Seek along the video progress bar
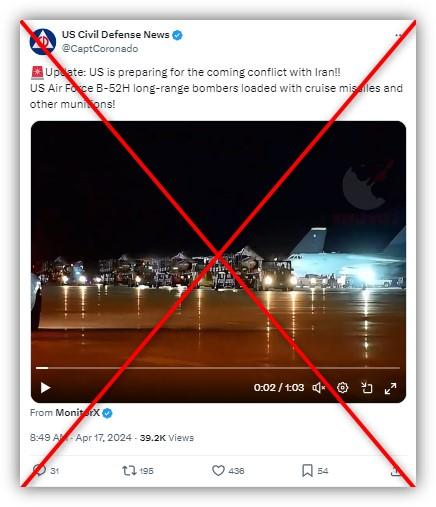Image resolution: width=436 pixels, height=507 pixels. pyautogui.click(x=218, y=368)
